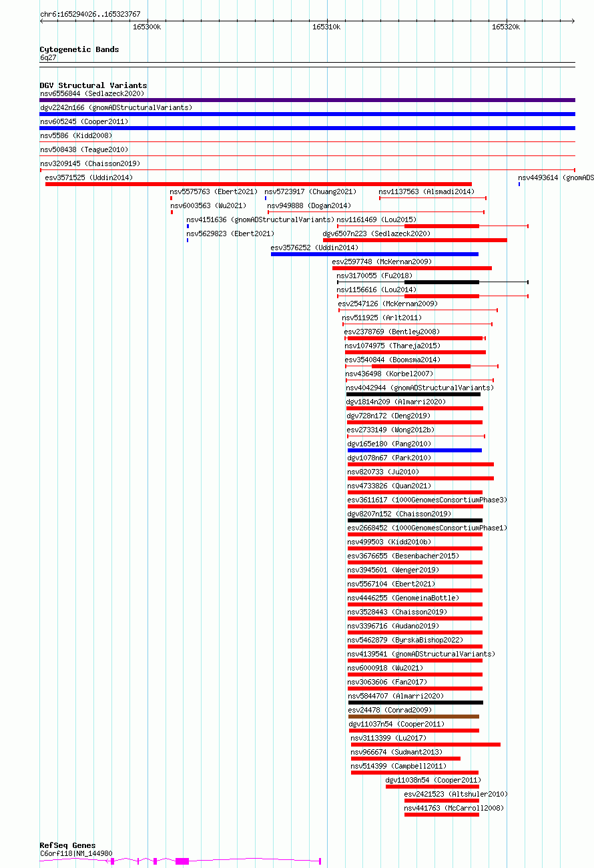The width and height of the screenshot is (594, 868).
Task: Open variant nsv1156616 (Lou2014)
Action: [376, 290]
